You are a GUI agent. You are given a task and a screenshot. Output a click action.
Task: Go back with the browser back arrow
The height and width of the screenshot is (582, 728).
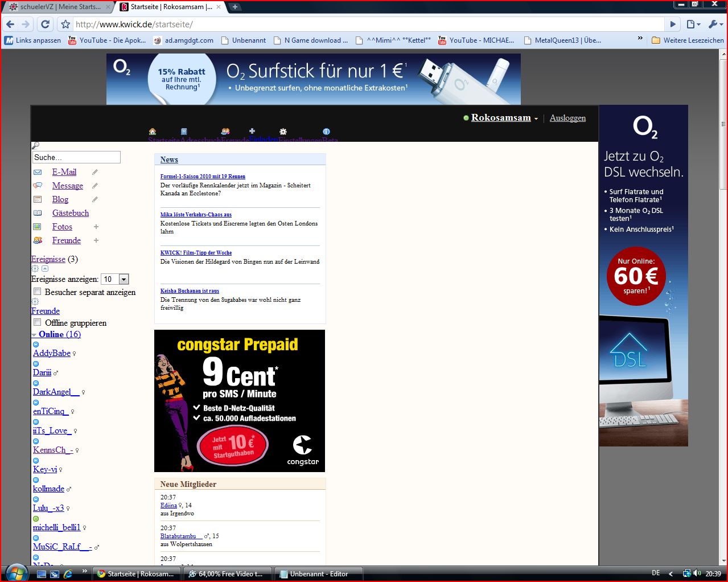(10, 24)
